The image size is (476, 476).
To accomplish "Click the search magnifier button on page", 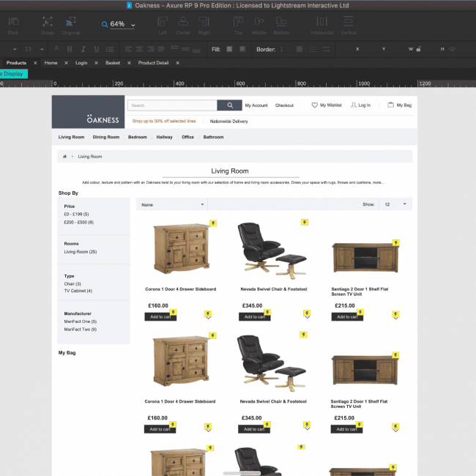I will tap(230, 105).
